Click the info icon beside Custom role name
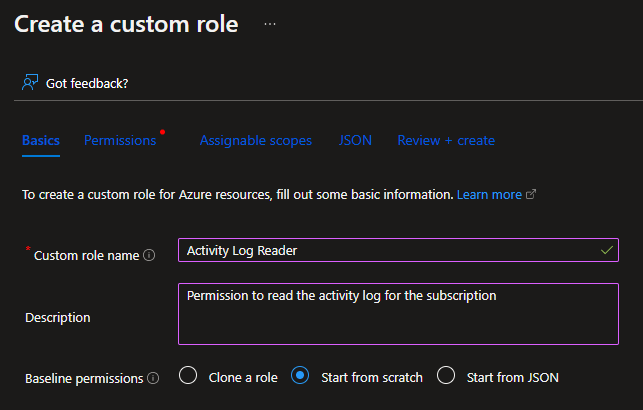This screenshot has width=643, height=410. click(x=149, y=255)
